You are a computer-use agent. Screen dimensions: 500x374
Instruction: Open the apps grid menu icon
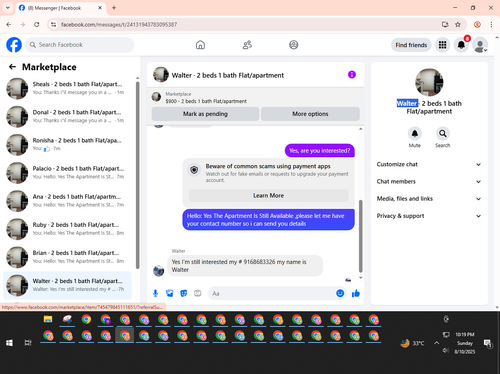click(442, 45)
